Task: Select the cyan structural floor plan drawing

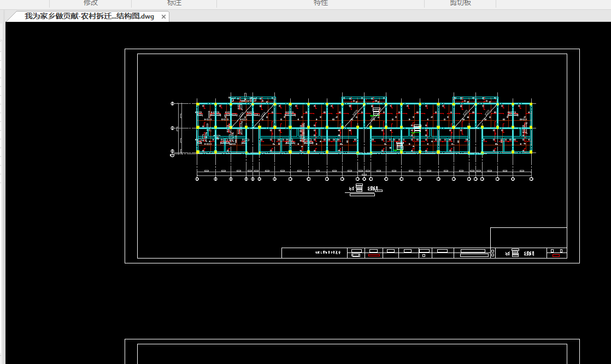Action: (364, 126)
